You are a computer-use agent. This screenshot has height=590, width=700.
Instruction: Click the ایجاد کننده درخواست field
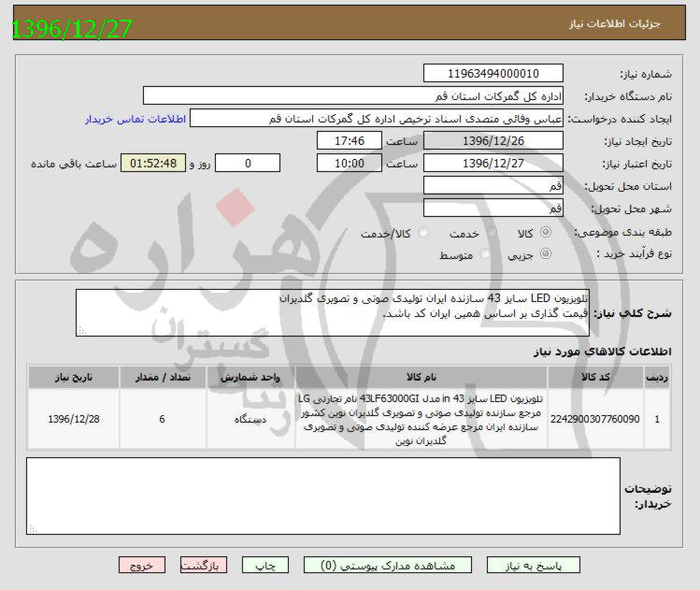[x=377, y=119]
